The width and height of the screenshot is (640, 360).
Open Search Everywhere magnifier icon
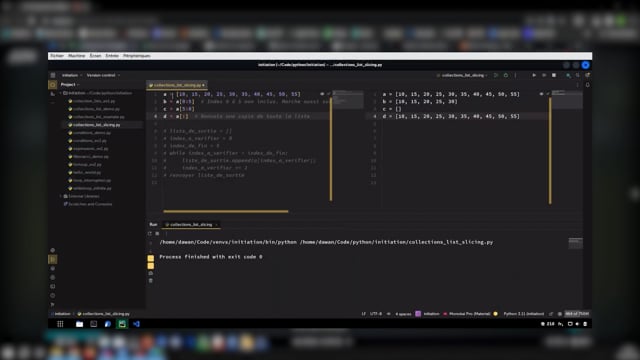coord(578,76)
